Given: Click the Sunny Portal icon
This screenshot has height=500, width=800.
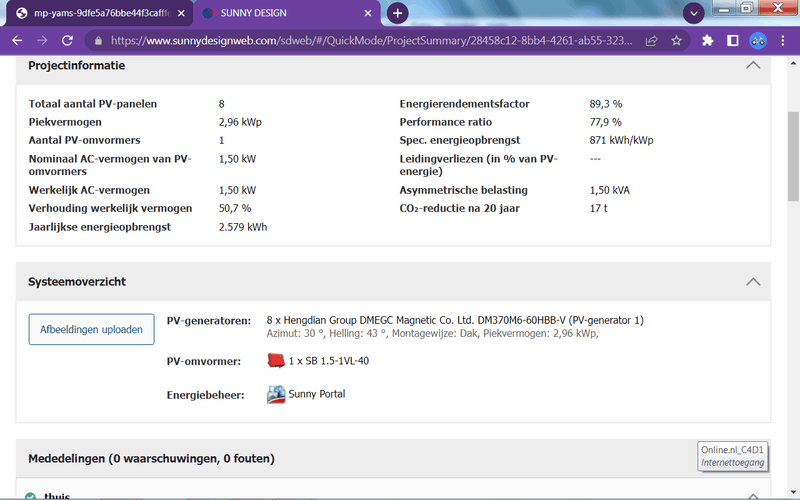Looking at the screenshot, I should pyautogui.click(x=276, y=394).
